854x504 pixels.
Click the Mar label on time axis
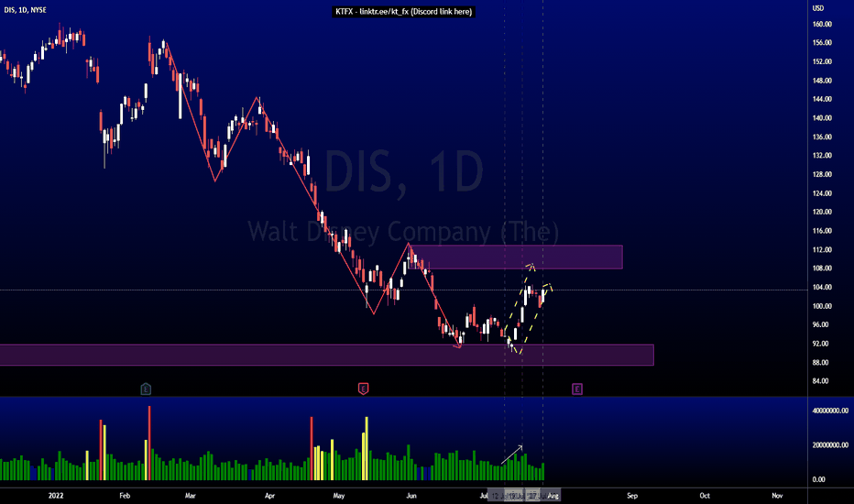(190, 495)
